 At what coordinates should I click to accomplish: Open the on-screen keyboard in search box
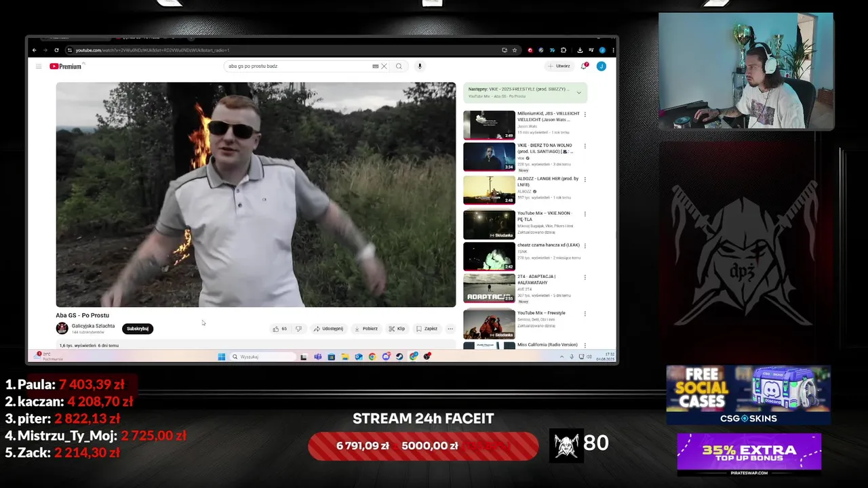tap(376, 66)
